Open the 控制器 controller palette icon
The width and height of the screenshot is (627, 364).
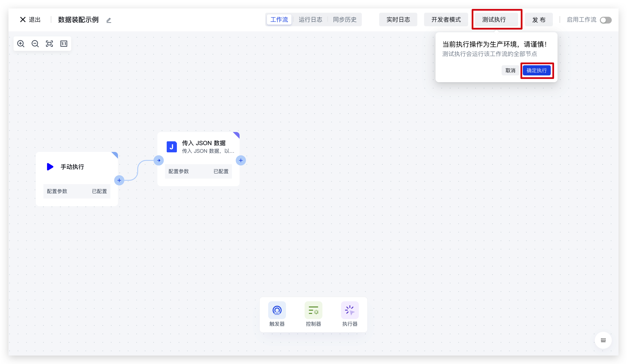(x=313, y=310)
